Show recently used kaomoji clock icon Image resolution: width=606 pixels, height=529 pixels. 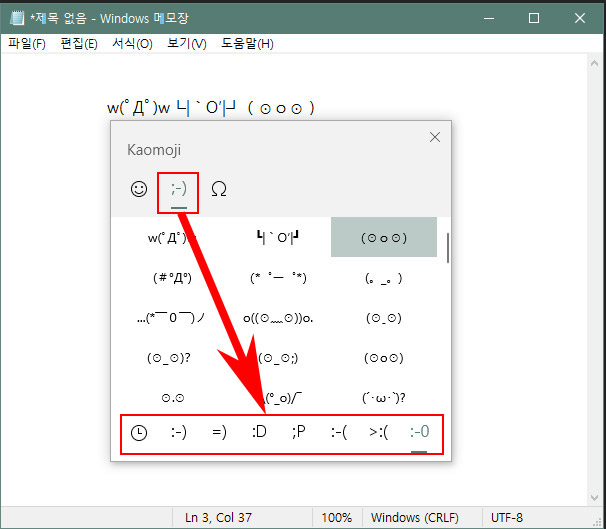[139, 432]
